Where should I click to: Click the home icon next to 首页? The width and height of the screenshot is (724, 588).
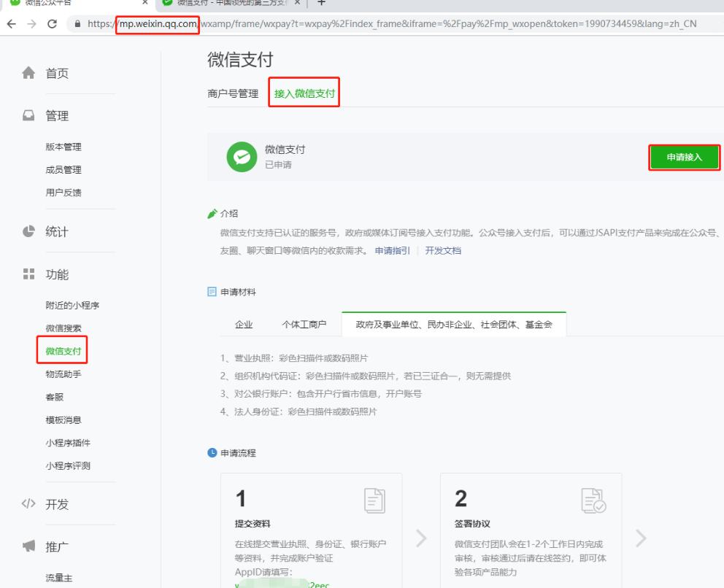tap(28, 73)
